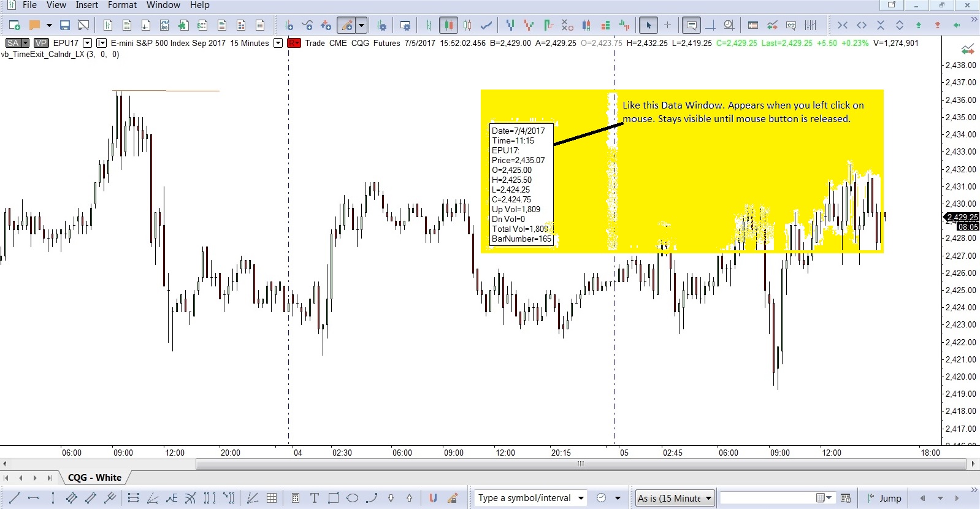This screenshot has height=509, width=980.
Task: Open the View menu
Action: [x=56, y=5]
